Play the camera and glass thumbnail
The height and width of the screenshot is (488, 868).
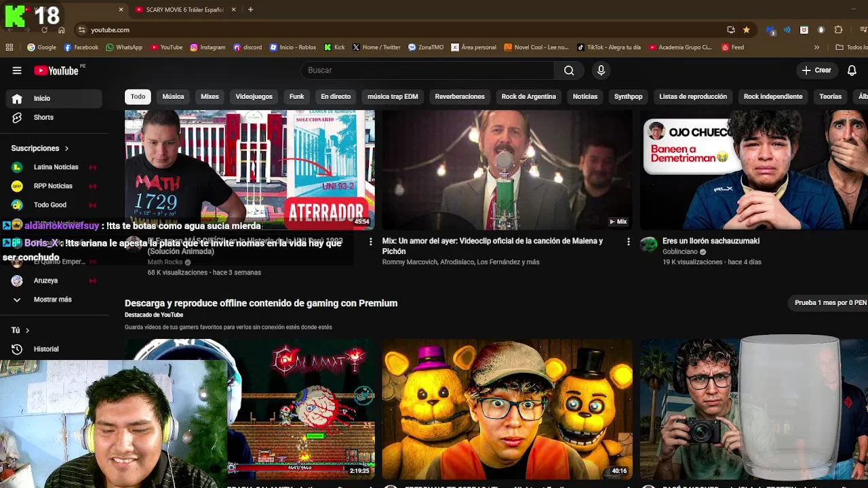754,409
